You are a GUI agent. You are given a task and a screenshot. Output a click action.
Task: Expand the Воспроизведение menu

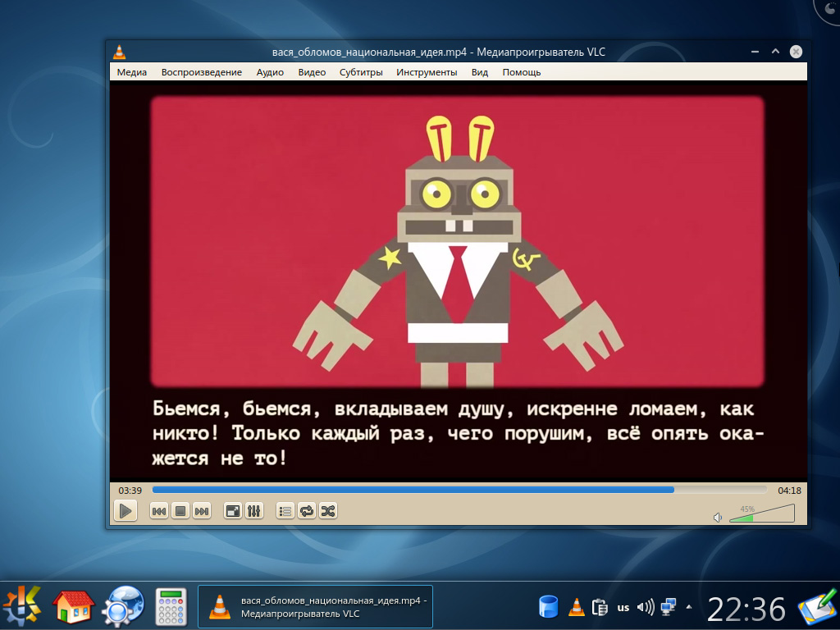click(x=202, y=72)
